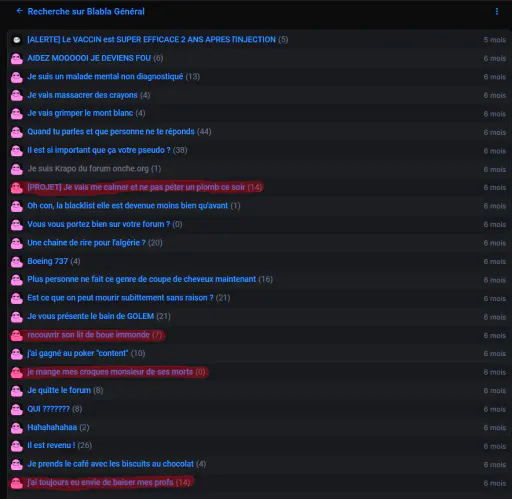Click the pink avatar beside Je quitte le forum
Viewport: 512px width, 499px height.
coord(17,391)
